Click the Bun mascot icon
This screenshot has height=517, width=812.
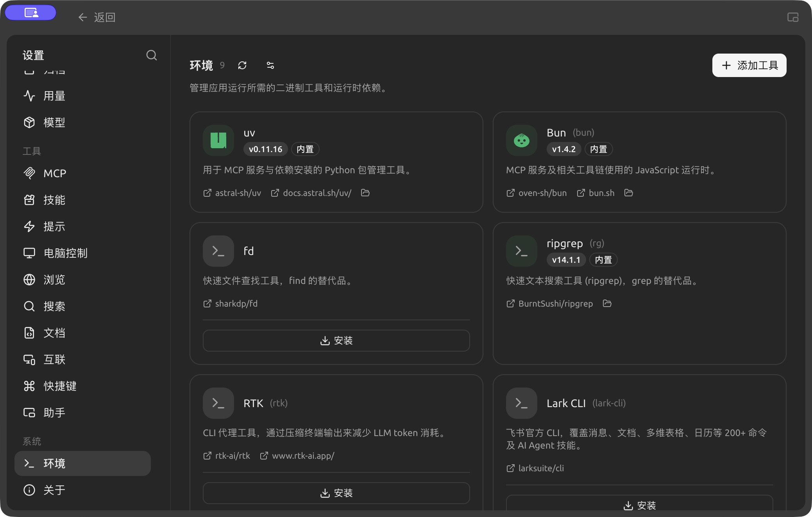tap(522, 140)
